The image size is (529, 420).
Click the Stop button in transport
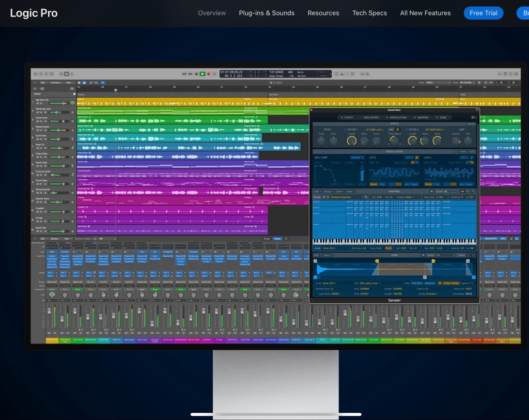[x=196, y=74]
